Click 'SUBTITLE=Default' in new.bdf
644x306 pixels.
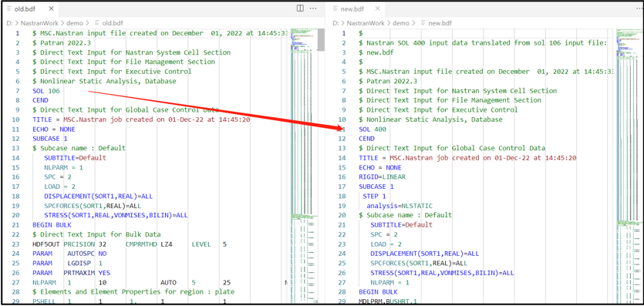point(401,225)
